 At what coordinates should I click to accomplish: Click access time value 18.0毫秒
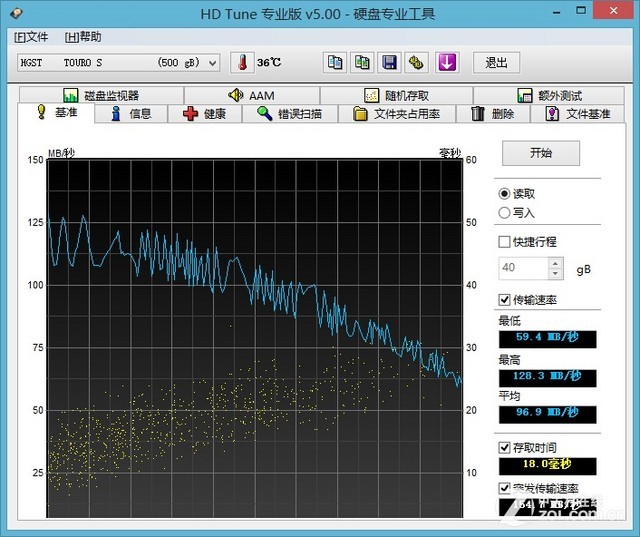tap(547, 464)
